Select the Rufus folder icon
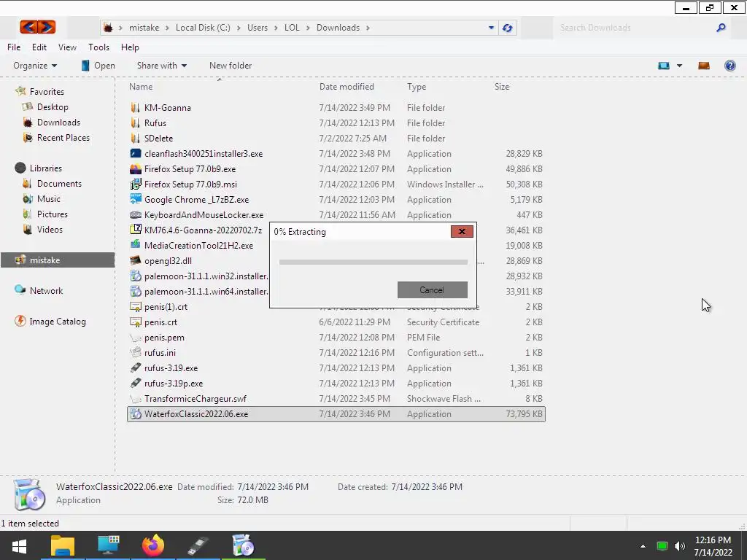 [x=135, y=122]
